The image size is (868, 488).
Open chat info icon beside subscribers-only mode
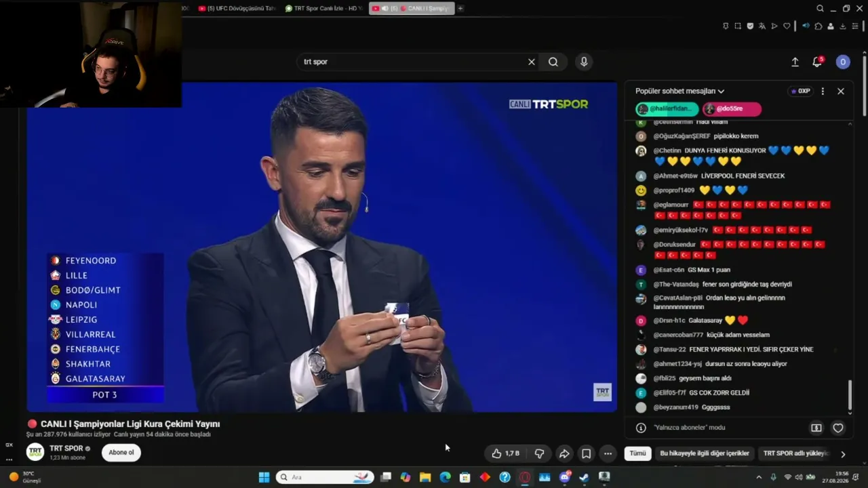[x=641, y=428]
